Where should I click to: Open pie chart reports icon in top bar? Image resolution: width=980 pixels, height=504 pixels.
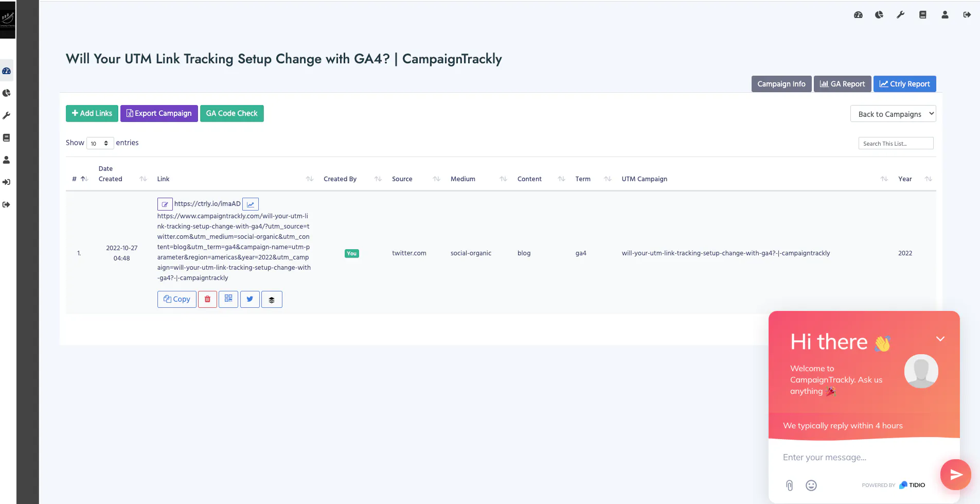click(x=879, y=15)
